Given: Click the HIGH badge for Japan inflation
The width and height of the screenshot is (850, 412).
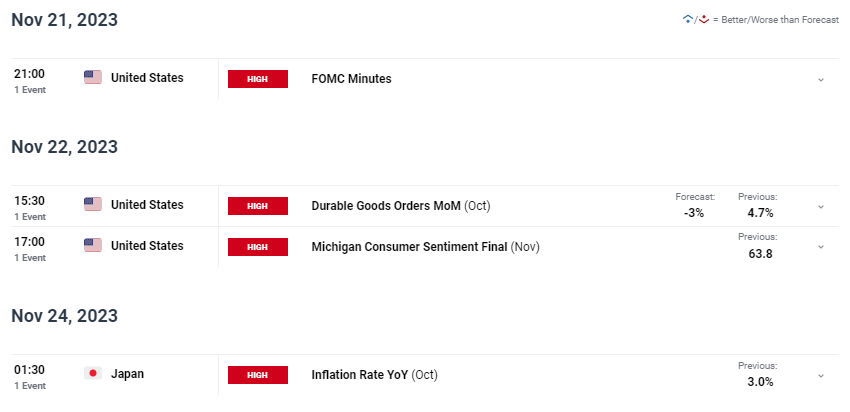Looking at the screenshot, I should tap(257, 375).
